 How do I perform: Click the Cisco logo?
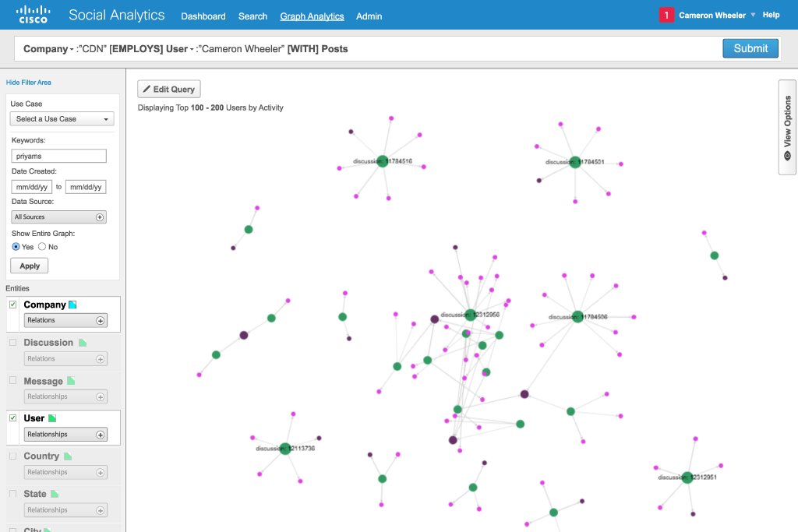(x=34, y=15)
